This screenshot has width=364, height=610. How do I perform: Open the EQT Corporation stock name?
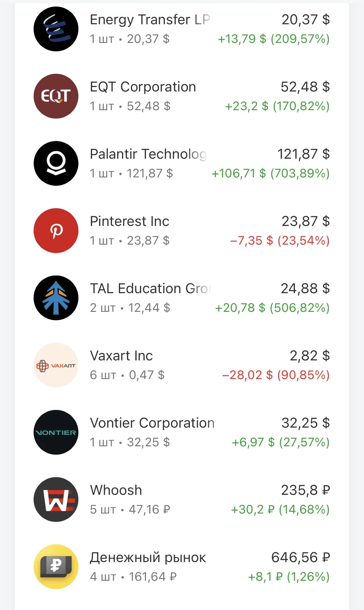click(143, 87)
